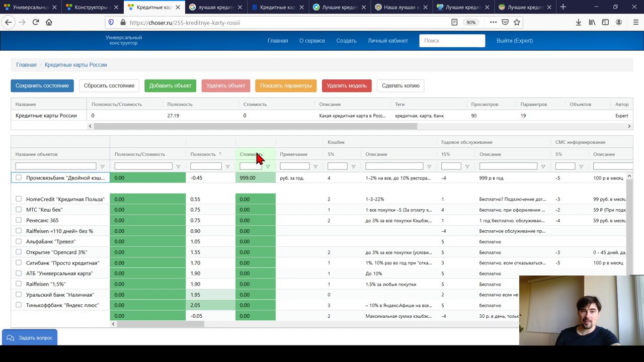The height and width of the screenshot is (362, 644).
Task: Select the 999.00 Стоимость cell
Action: 256,177
